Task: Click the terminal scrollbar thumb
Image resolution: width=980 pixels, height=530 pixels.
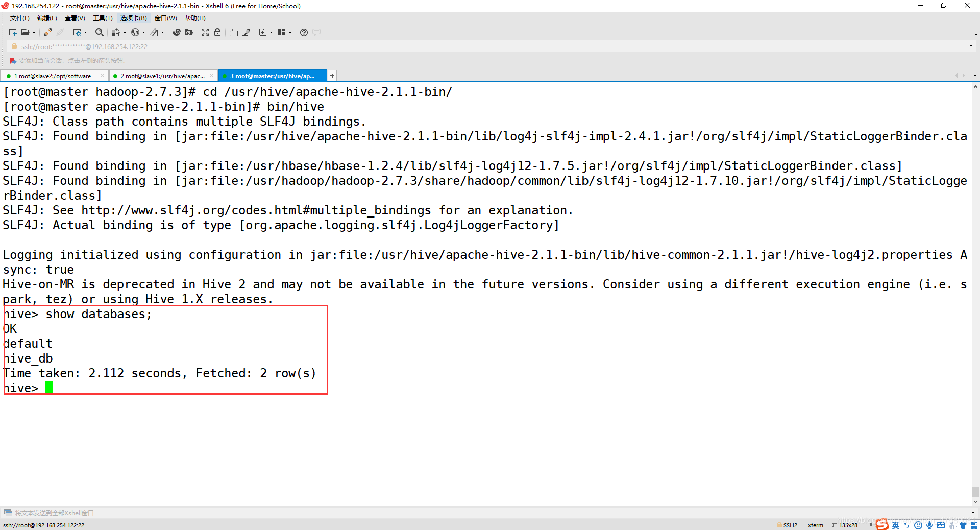Action: click(x=975, y=492)
